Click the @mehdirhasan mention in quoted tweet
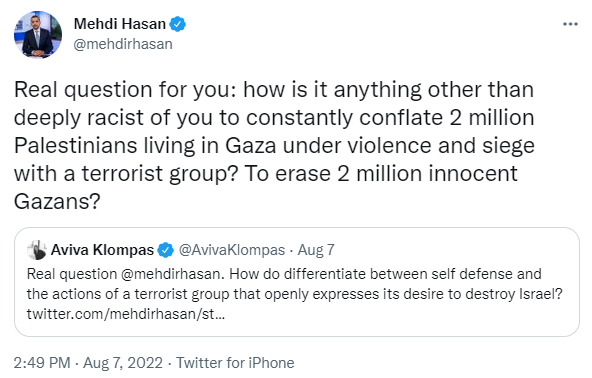This screenshot has width=592, height=378. tap(173, 274)
